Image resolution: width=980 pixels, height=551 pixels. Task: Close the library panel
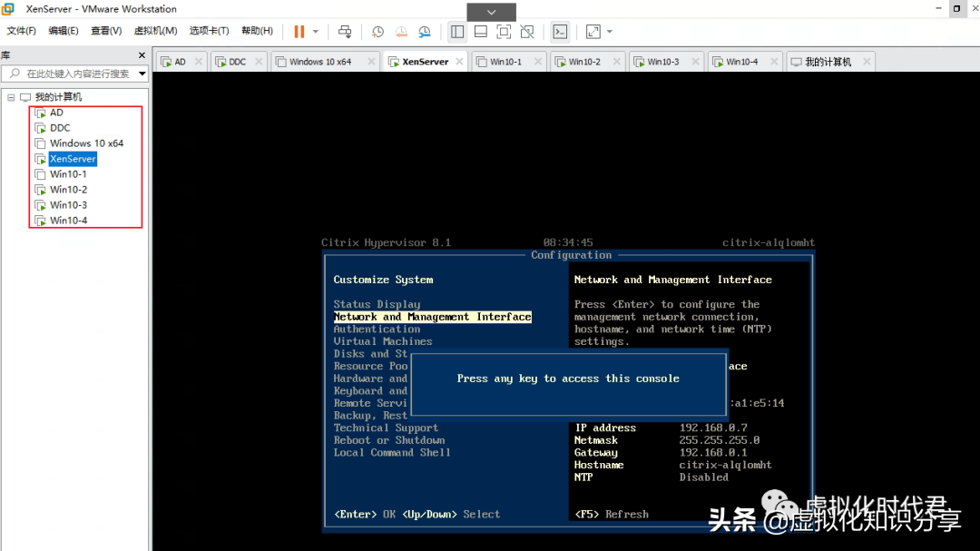[x=142, y=55]
